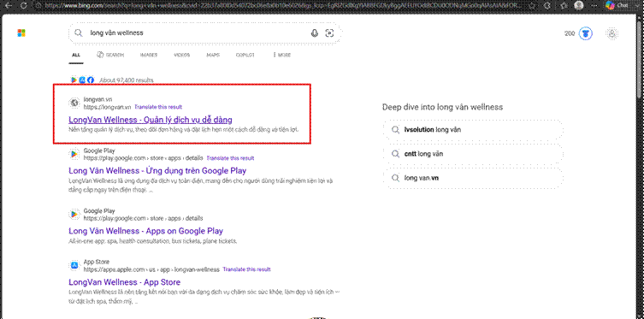Click the Google Play favicon of 'Apps on Google Play'
Screen dimensions: 644x319
pyautogui.click(x=74, y=215)
